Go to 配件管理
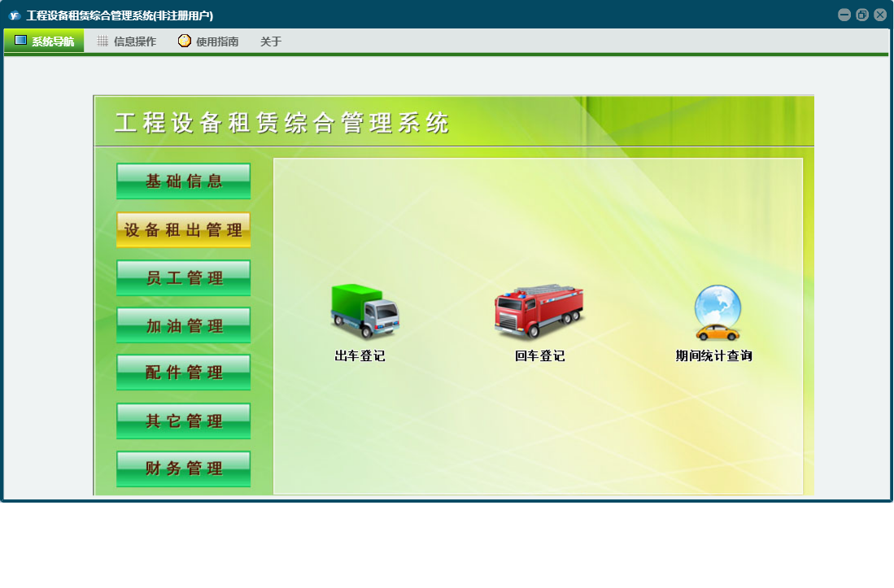 pyautogui.click(x=184, y=372)
